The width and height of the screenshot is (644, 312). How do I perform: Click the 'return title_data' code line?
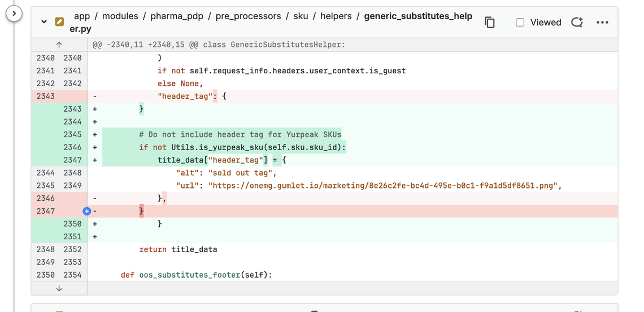point(178,249)
